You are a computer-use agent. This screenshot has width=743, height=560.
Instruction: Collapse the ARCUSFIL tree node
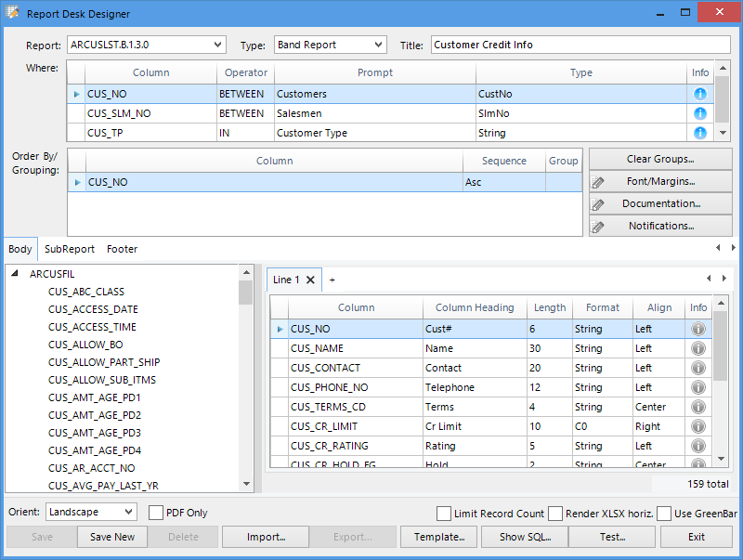15,274
